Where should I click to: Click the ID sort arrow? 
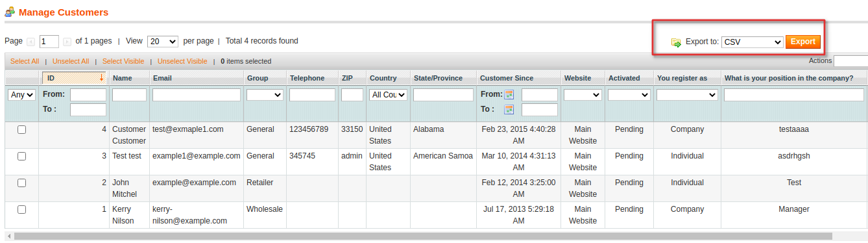point(101,78)
